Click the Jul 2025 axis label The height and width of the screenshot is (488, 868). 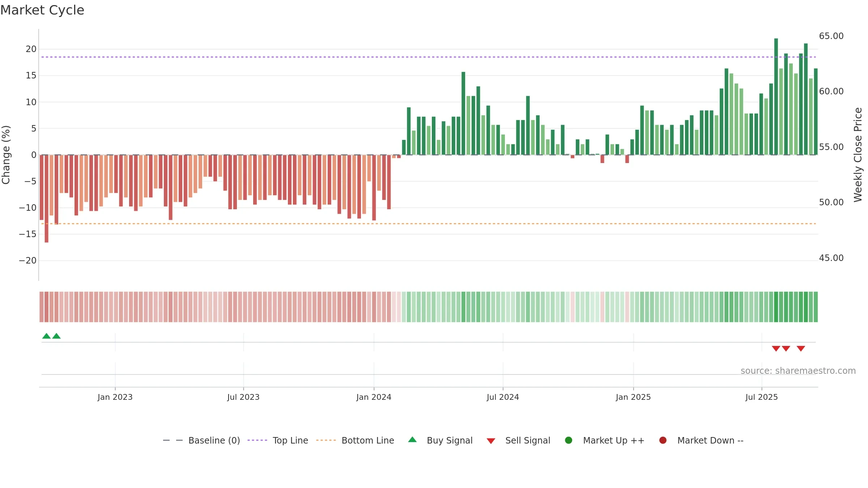click(762, 397)
